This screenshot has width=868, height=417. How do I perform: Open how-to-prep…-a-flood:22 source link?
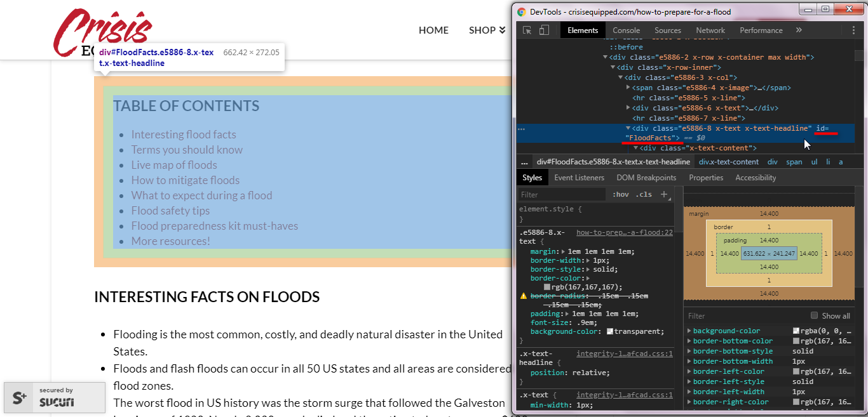625,232
